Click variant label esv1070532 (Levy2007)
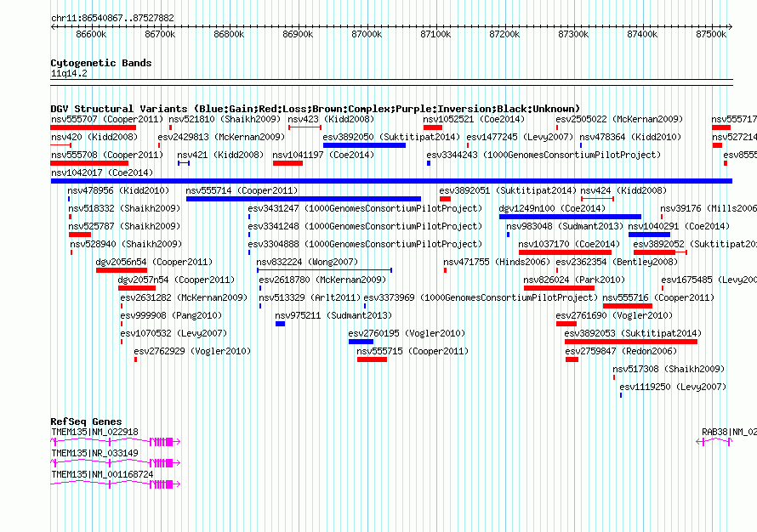 pos(174,333)
